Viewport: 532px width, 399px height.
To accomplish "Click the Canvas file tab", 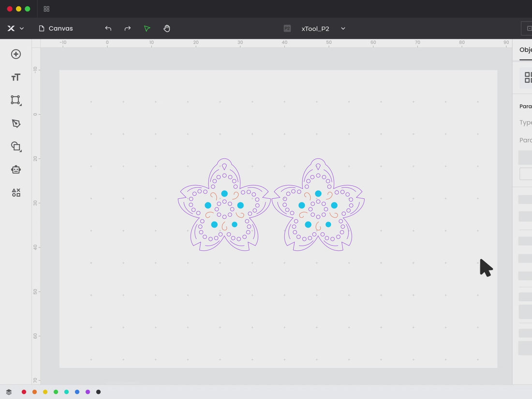I will tap(56, 29).
